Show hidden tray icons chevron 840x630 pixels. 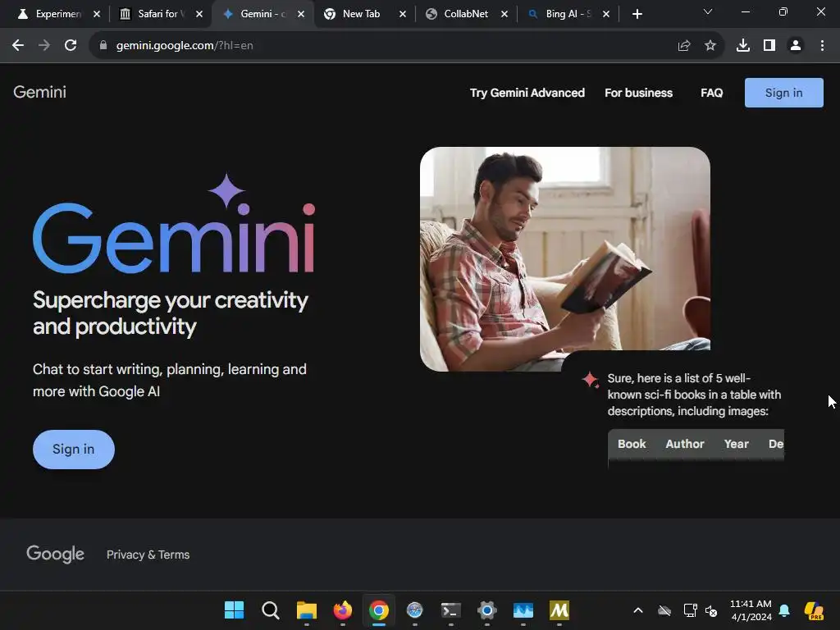coord(638,610)
